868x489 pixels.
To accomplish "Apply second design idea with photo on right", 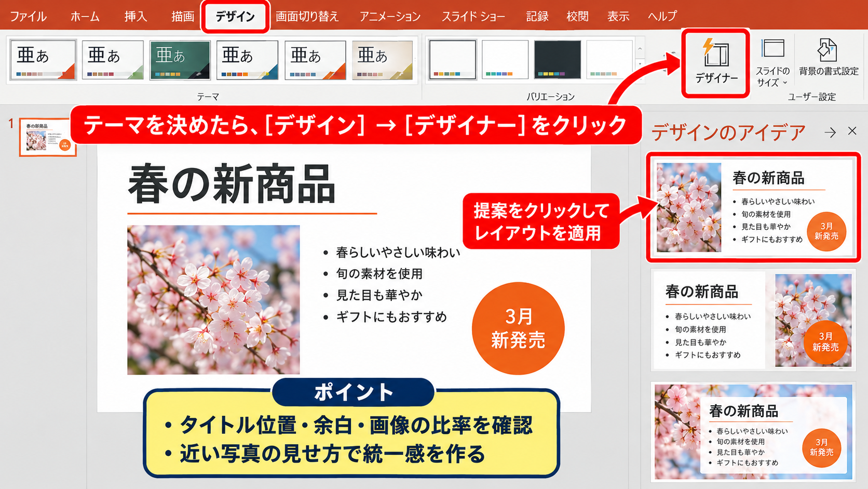I will (x=753, y=320).
